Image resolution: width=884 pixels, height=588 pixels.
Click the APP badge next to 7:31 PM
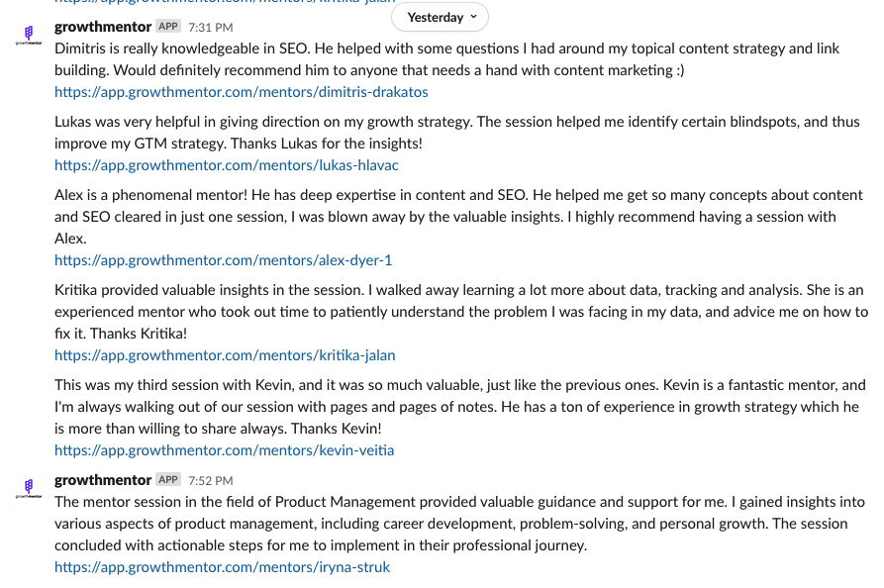[168, 27]
